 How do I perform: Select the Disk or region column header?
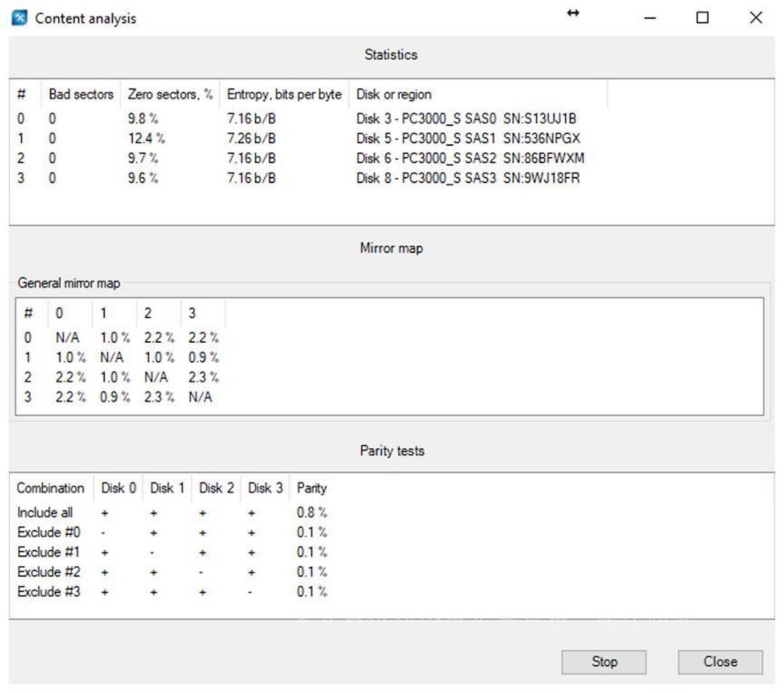pos(393,94)
